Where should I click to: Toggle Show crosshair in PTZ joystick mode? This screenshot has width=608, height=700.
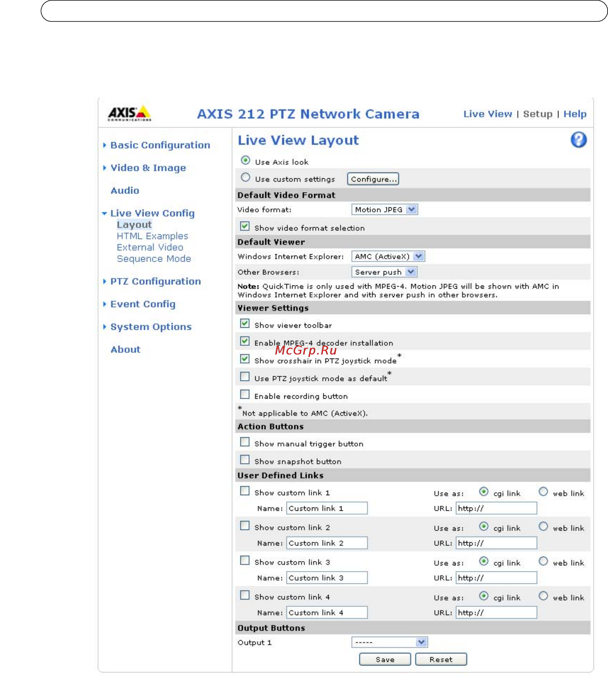click(x=245, y=359)
